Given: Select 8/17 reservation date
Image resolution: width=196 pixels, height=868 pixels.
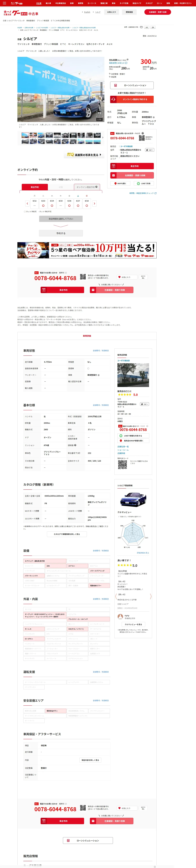Looking at the screenshot, I should [78, 203].
